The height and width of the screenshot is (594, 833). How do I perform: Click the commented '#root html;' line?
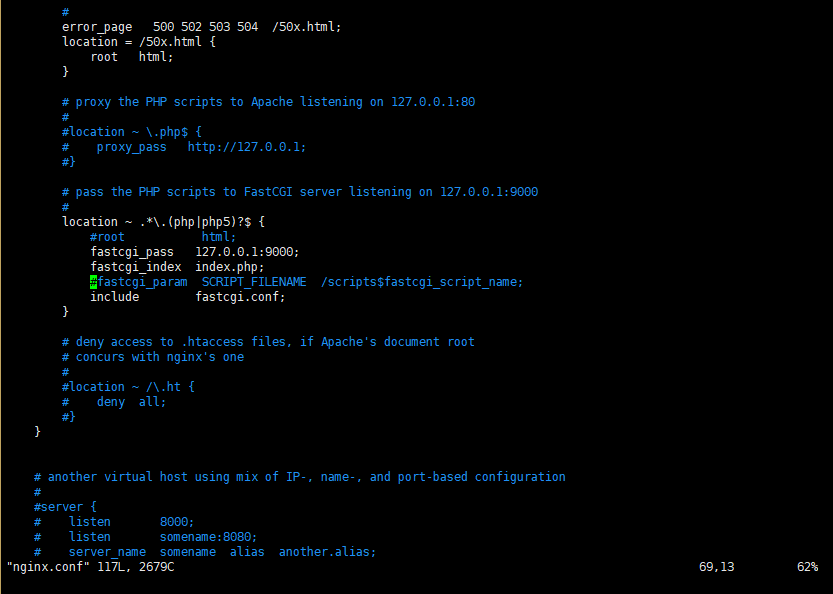pyautogui.click(x=163, y=237)
